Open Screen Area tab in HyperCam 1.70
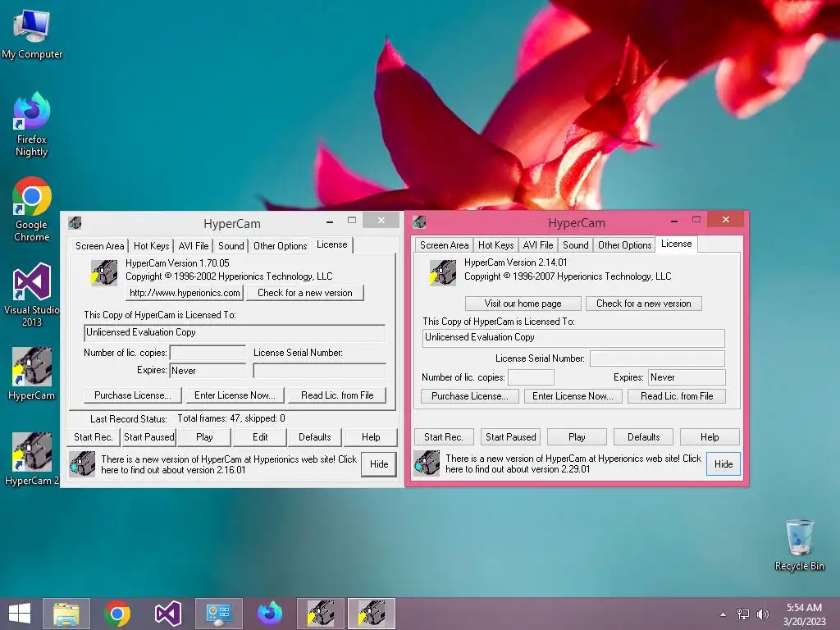 tap(99, 246)
